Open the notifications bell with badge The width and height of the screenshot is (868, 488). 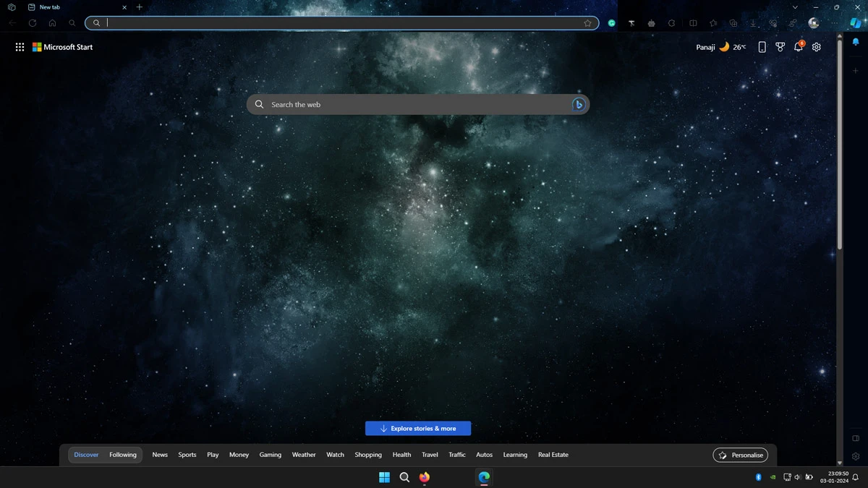[799, 47]
